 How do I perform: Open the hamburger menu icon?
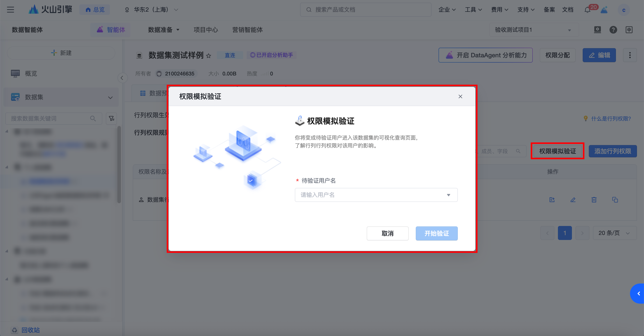[x=11, y=10]
